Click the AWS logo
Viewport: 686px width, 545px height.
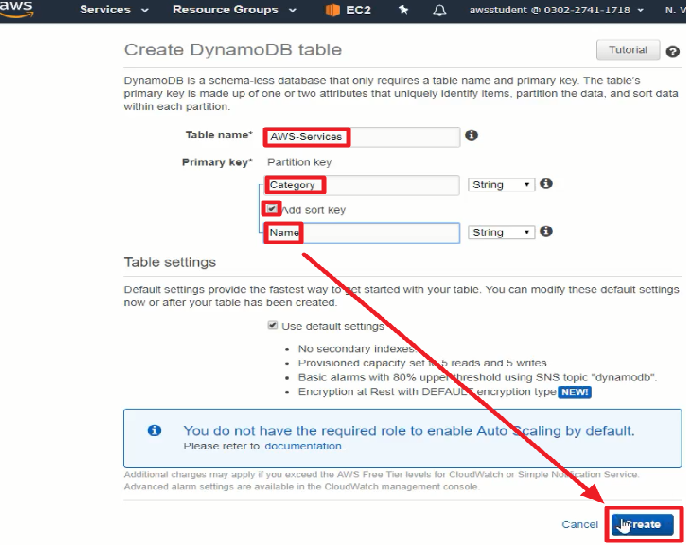click(16, 9)
